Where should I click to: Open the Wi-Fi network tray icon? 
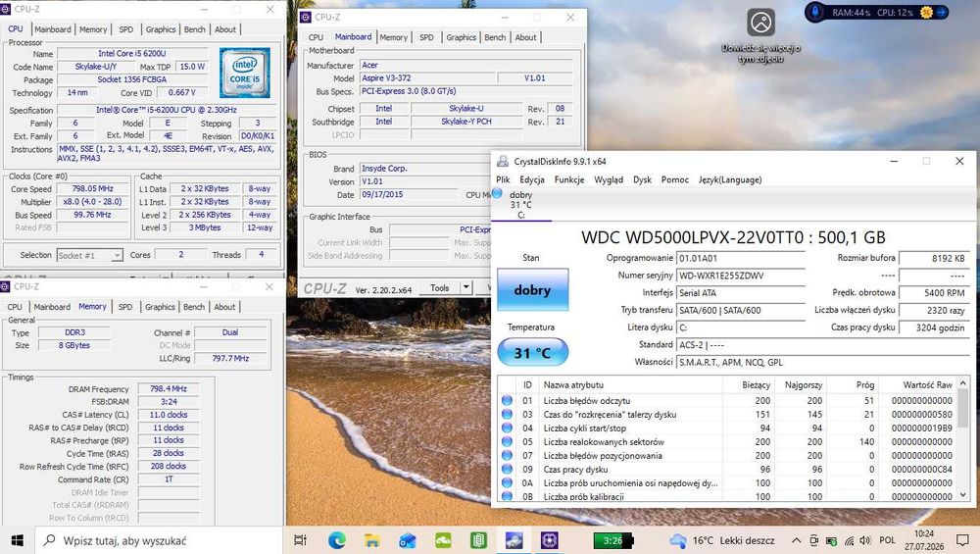pyautogui.click(x=849, y=540)
